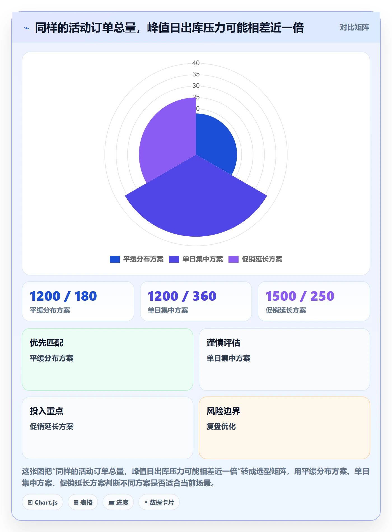The width and height of the screenshot is (392, 532).
Task: Click the 促销延长方案 legend label
Action: tap(262, 259)
